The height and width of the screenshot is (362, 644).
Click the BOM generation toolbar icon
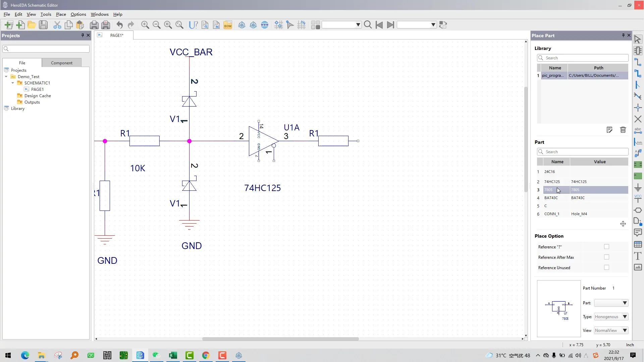pyautogui.click(x=228, y=25)
